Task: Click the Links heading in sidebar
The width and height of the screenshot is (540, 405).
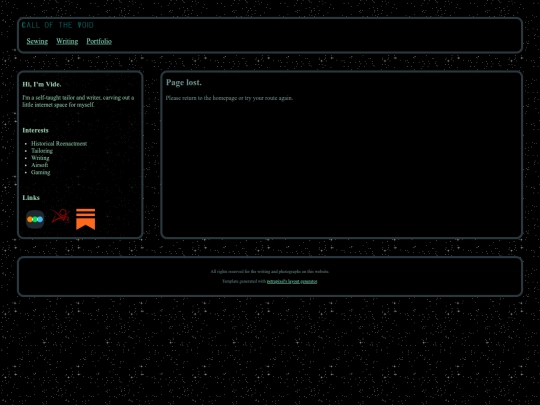Action: pos(31,198)
